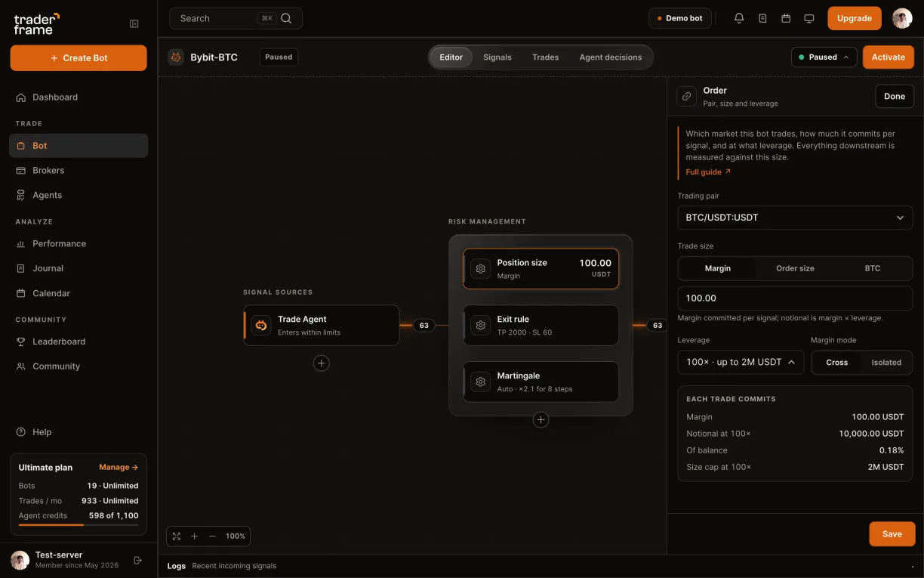The height and width of the screenshot is (578, 924).
Task: Click the search magnifier icon
Action: (286, 18)
